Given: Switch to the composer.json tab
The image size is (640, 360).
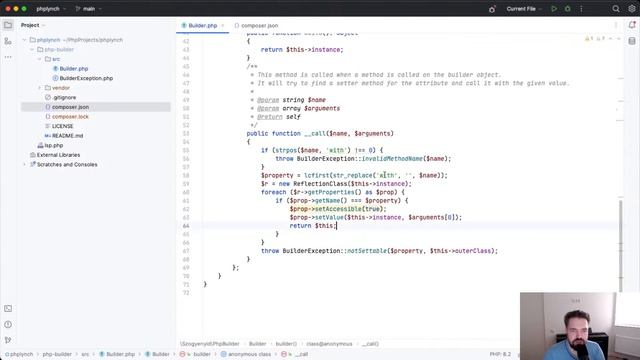Looking at the screenshot, I should (x=256, y=26).
